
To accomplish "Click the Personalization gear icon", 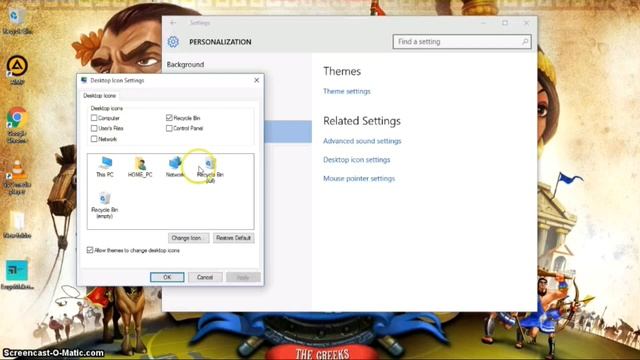I will [x=173, y=42].
